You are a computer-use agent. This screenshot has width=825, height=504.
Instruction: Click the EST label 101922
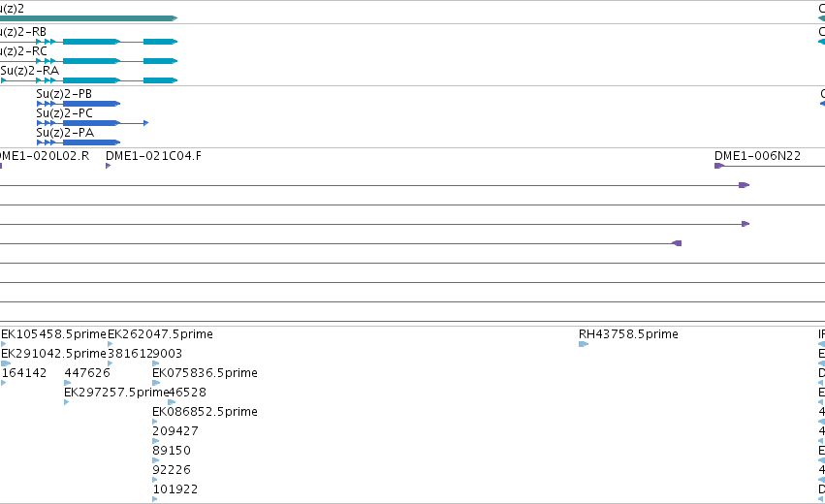click(x=175, y=489)
